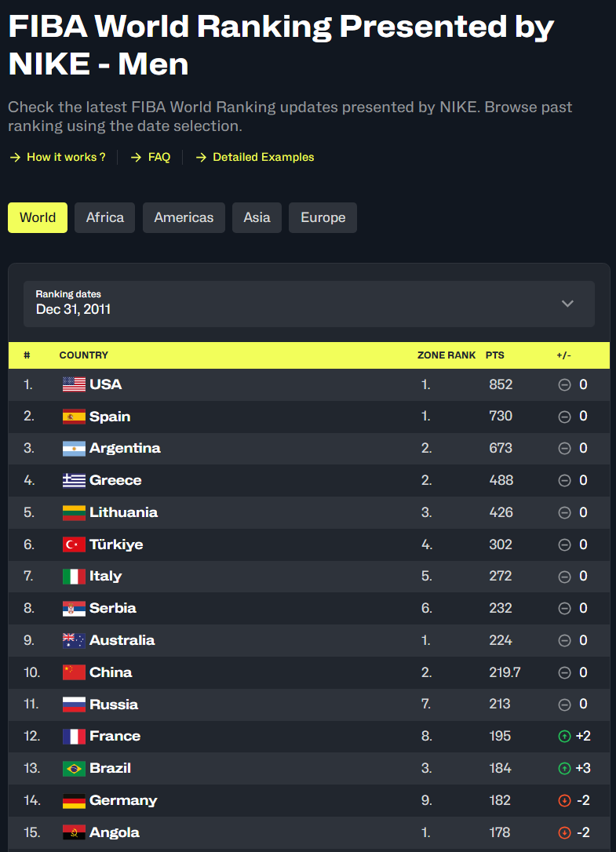The height and width of the screenshot is (852, 616).
Task: Click the USA flag icon
Action: [x=74, y=384]
